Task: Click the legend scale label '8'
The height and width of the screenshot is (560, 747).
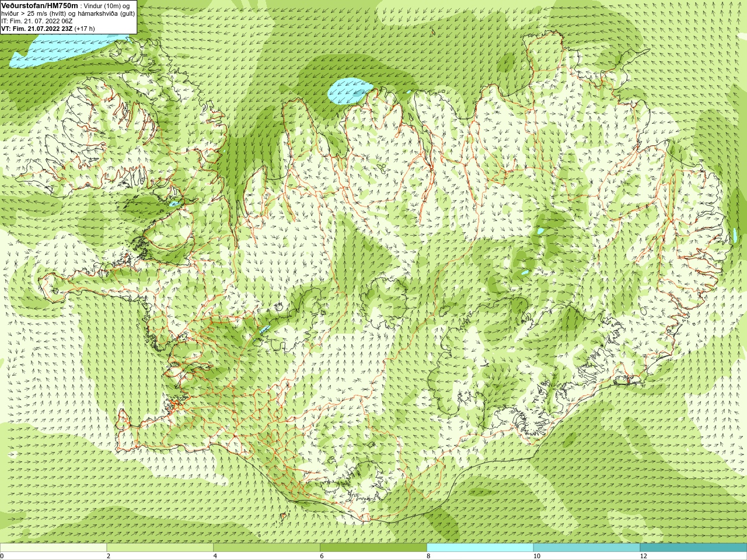Action: [428, 556]
